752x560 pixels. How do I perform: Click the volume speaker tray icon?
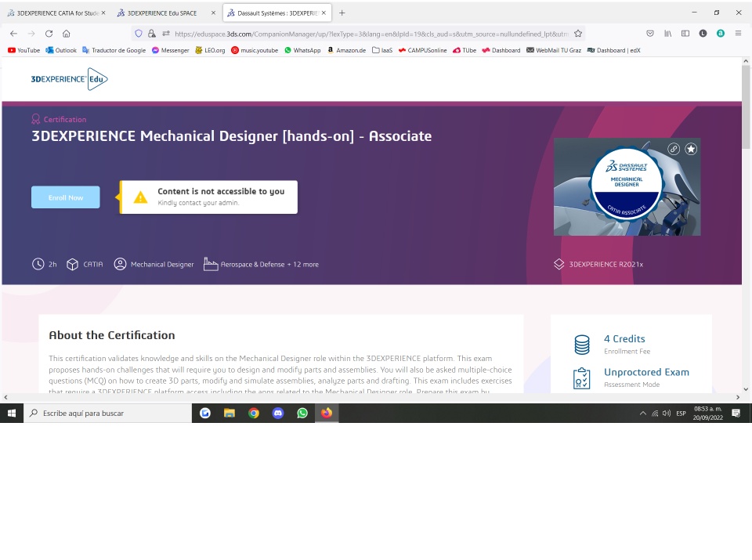pyautogui.click(x=667, y=414)
